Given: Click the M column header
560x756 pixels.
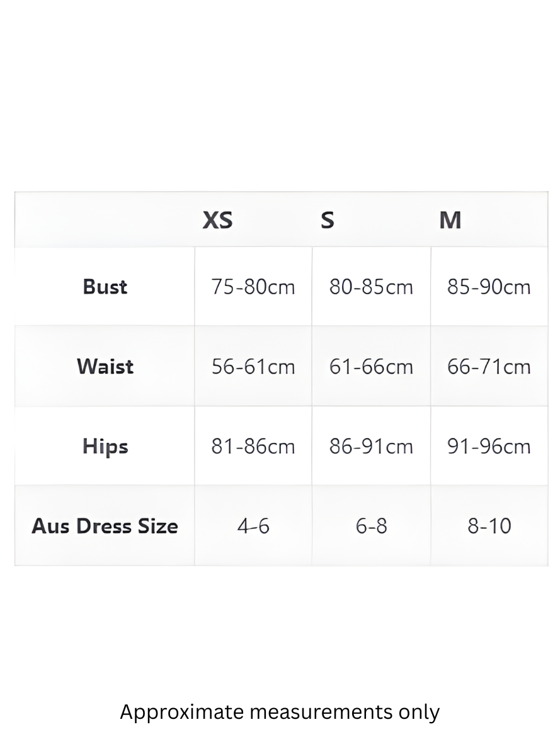Looking at the screenshot, I should click(450, 220).
